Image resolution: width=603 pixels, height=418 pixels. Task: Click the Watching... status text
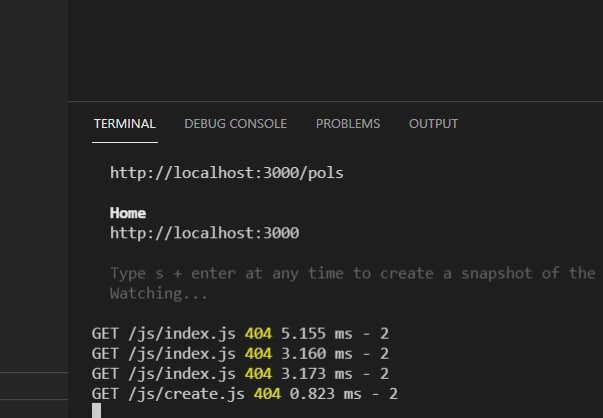tap(157, 293)
